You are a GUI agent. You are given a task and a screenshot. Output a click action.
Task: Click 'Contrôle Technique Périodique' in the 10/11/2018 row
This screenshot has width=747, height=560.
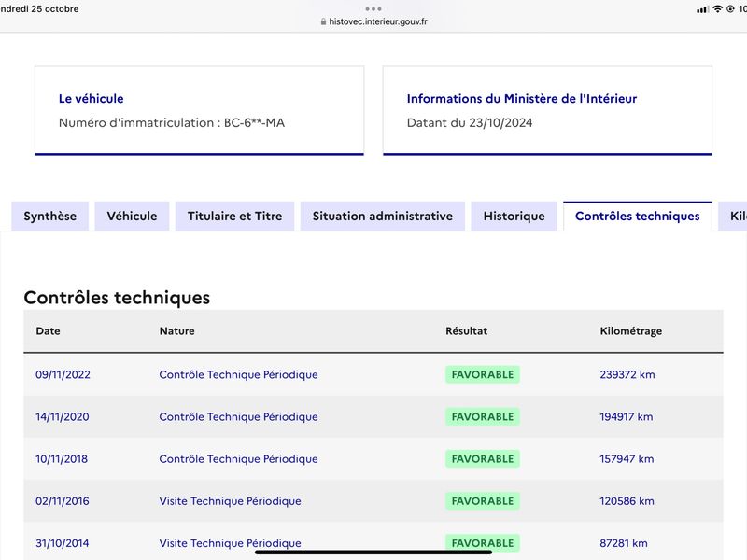tap(238, 459)
